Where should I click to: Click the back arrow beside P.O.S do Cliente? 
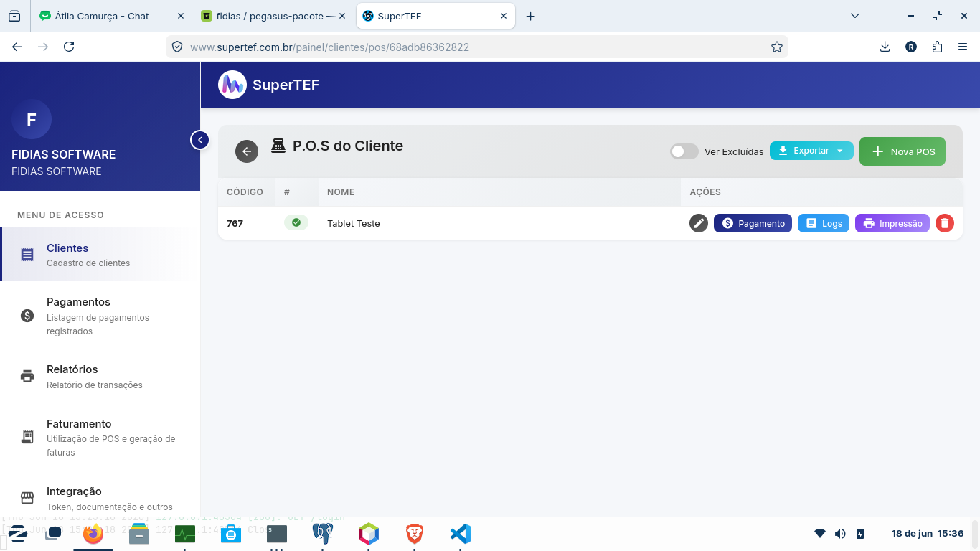(247, 151)
